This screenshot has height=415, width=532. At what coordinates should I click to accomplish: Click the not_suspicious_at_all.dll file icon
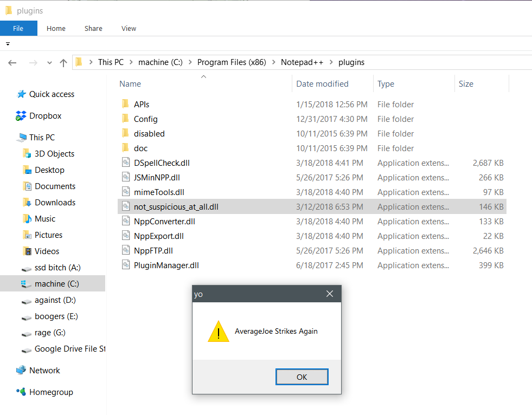click(125, 207)
